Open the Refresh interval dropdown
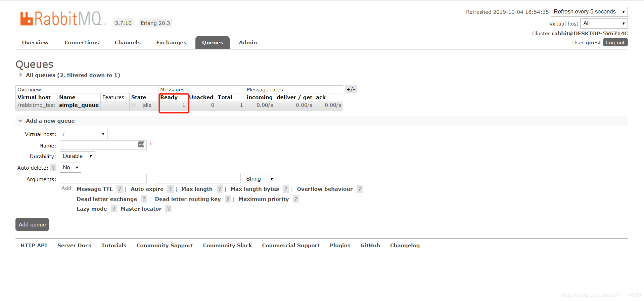Viewport: 644px width, 301px height. [589, 12]
